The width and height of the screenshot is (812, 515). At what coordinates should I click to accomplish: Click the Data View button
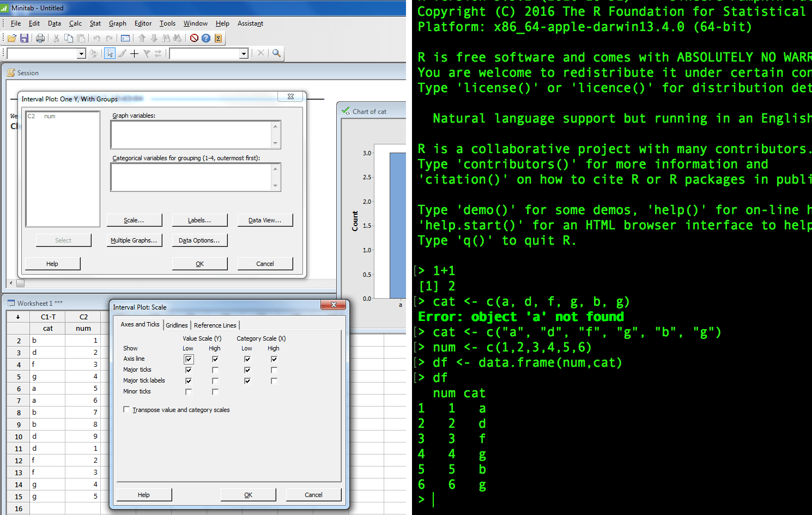point(265,220)
